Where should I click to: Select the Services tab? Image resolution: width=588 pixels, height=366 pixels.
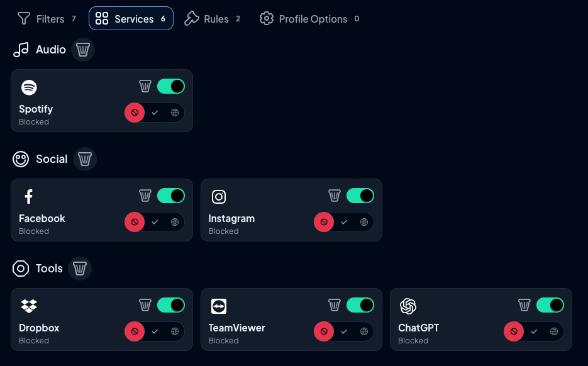(x=131, y=18)
